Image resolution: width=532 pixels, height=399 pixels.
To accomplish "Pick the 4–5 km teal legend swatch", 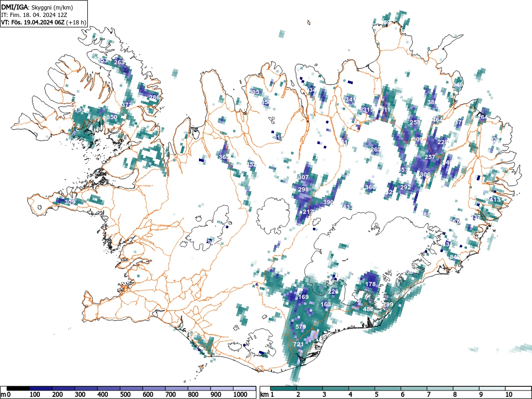I will coord(362,388).
